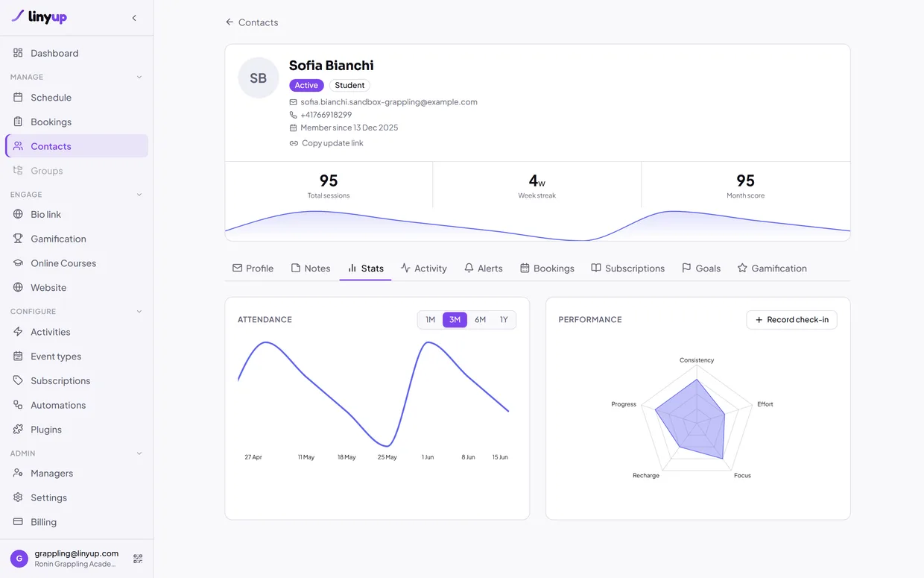Click the Online Courses graduation cap icon
This screenshot has height=578, width=924.
click(x=18, y=263)
